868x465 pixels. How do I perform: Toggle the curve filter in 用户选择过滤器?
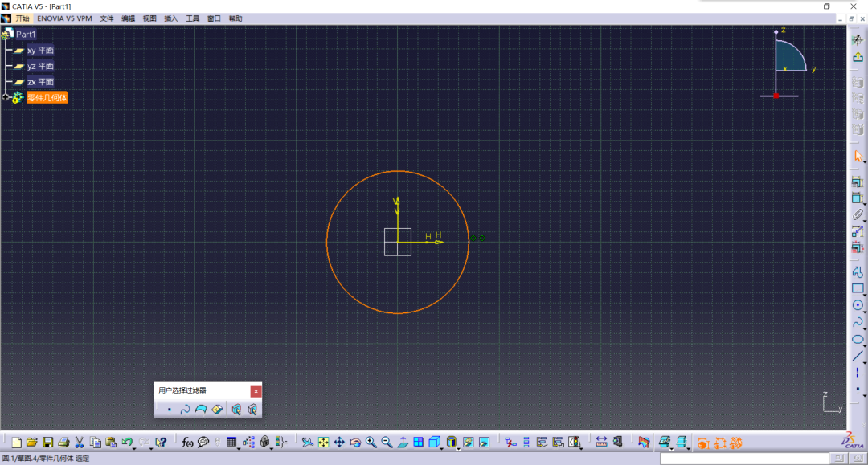click(185, 410)
